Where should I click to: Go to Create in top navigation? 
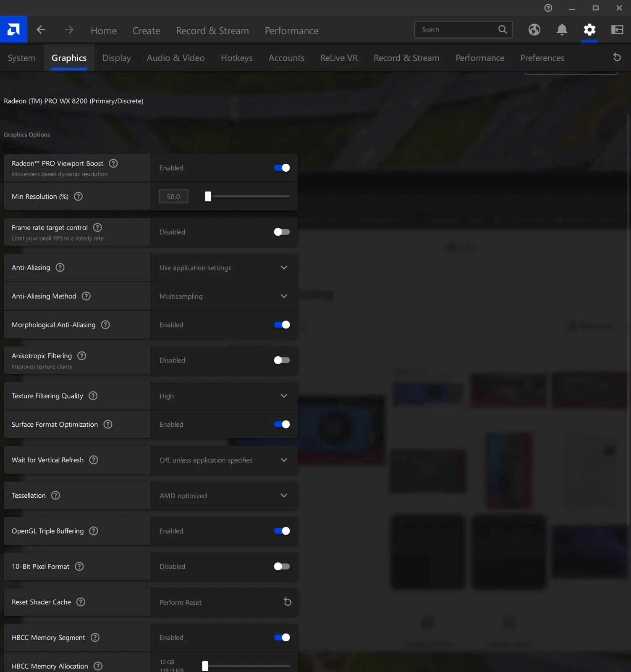pyautogui.click(x=146, y=30)
